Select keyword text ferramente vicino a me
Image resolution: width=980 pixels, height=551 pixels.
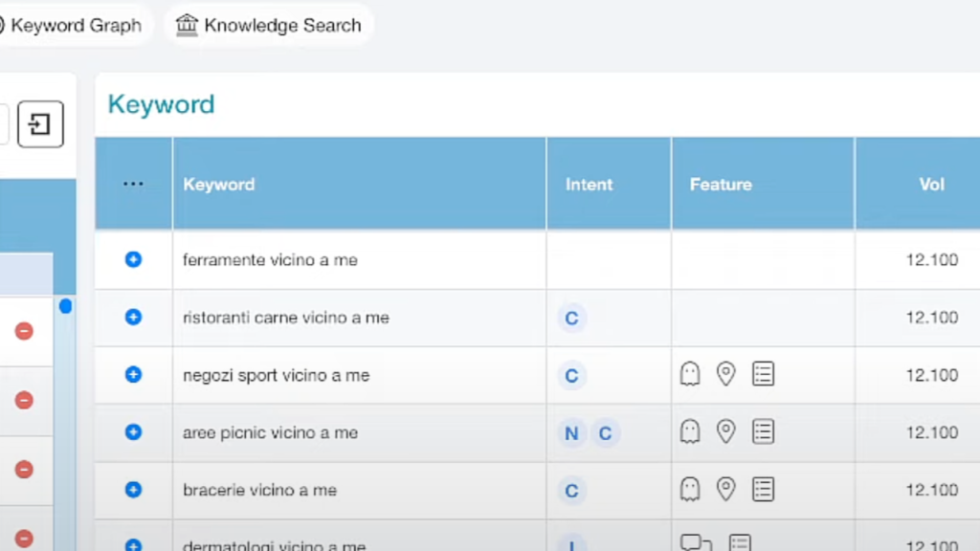coord(270,260)
